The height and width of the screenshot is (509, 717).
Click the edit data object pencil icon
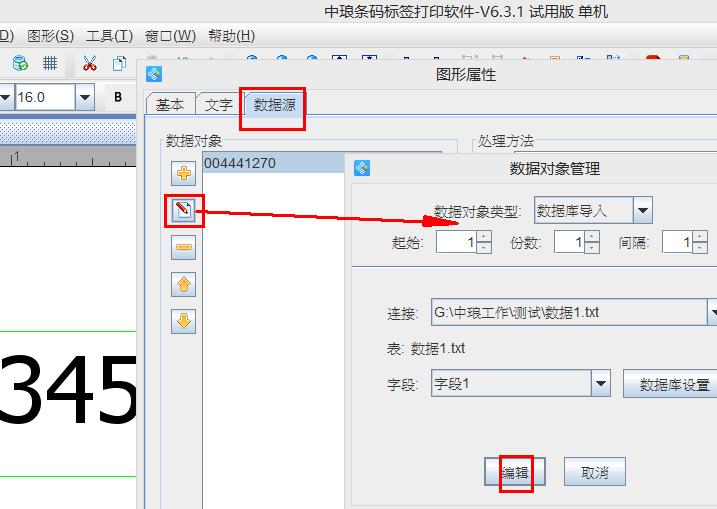tap(184, 211)
